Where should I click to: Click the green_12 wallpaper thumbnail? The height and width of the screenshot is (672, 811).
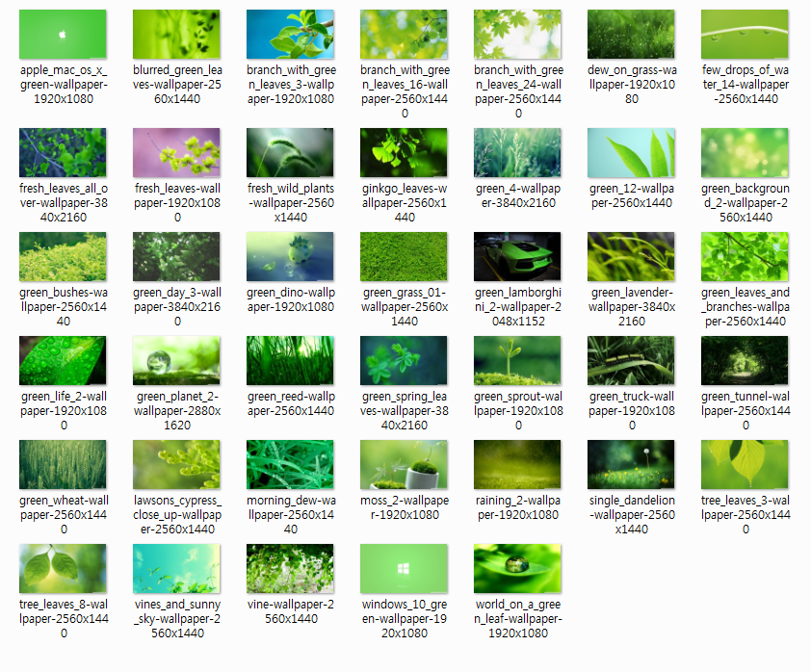coord(631,152)
